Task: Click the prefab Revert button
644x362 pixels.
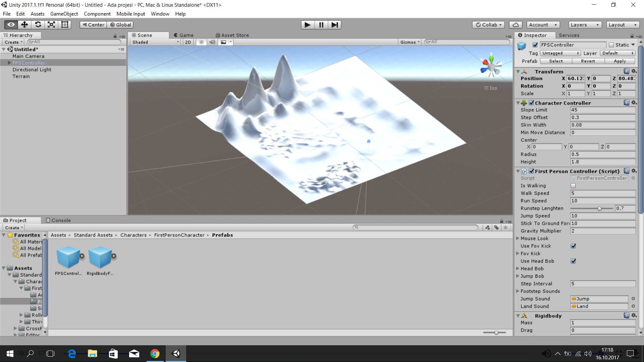Action: pyautogui.click(x=588, y=61)
